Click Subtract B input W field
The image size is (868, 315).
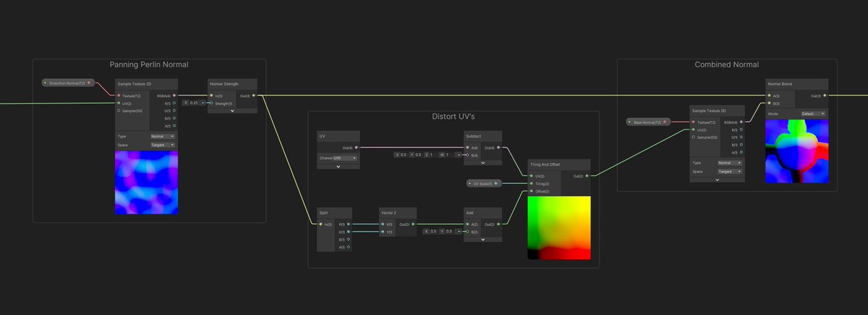pos(449,154)
